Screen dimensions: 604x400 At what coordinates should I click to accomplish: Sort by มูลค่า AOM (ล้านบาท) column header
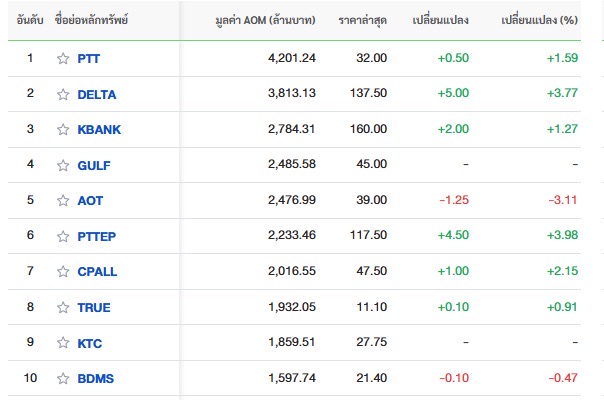(x=265, y=20)
